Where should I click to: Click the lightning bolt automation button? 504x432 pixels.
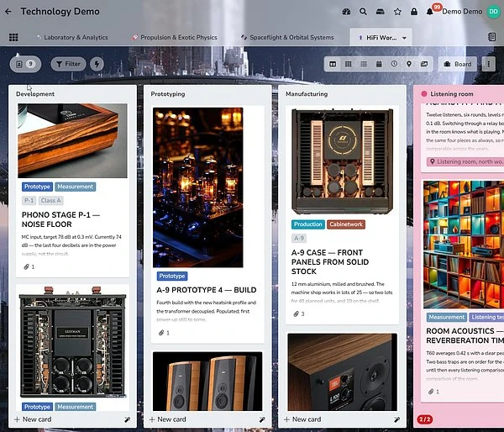point(97,64)
